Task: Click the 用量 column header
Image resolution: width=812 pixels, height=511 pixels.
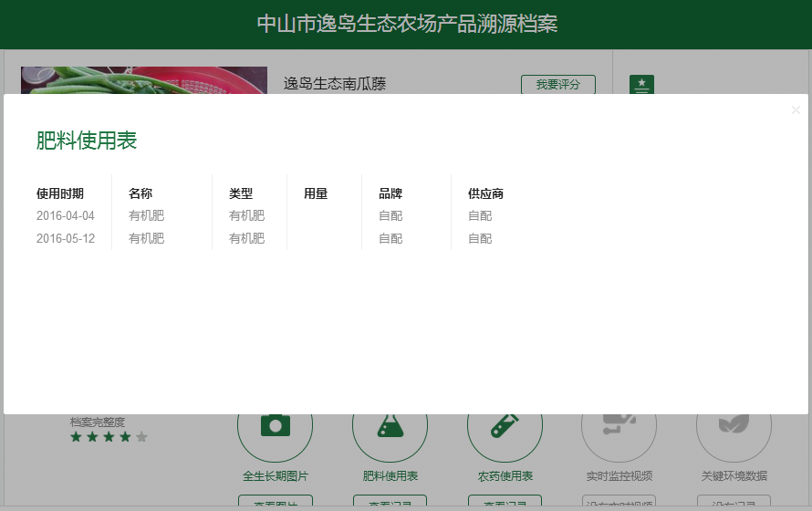Action: point(316,193)
